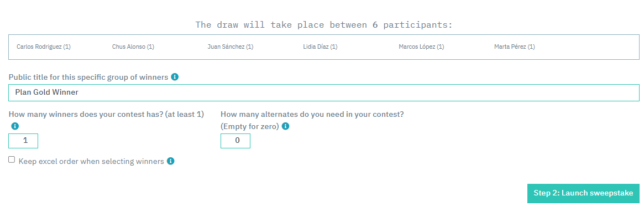Click info icon next to Empty for zero

(x=285, y=126)
